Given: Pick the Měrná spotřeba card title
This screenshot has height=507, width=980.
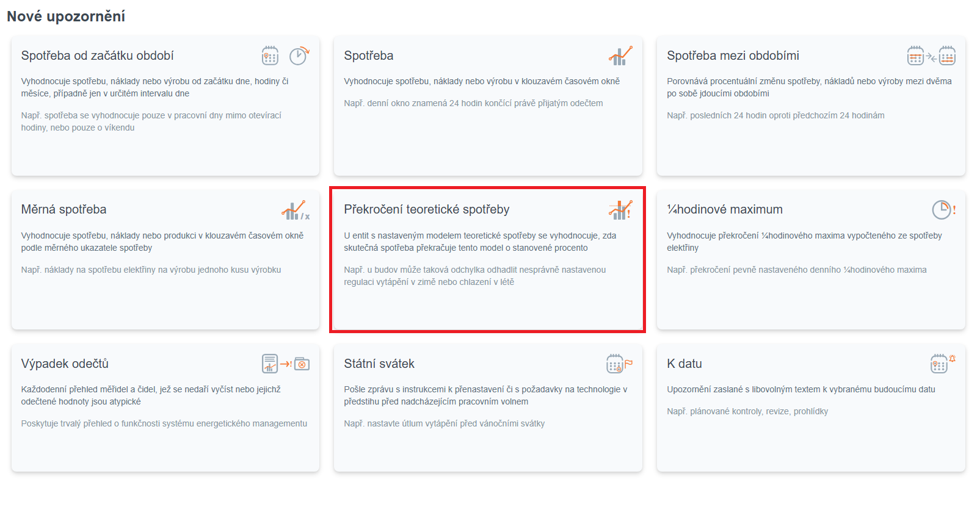Looking at the screenshot, I should coord(64,209).
